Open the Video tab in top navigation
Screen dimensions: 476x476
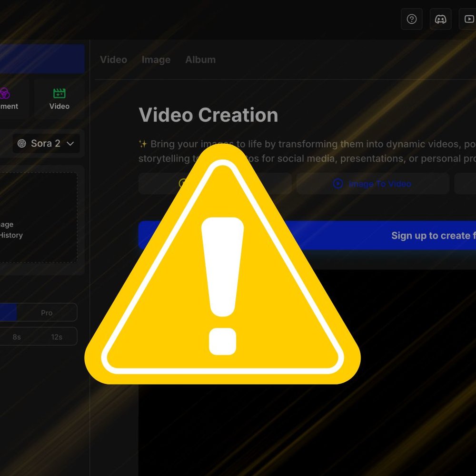pos(113,60)
